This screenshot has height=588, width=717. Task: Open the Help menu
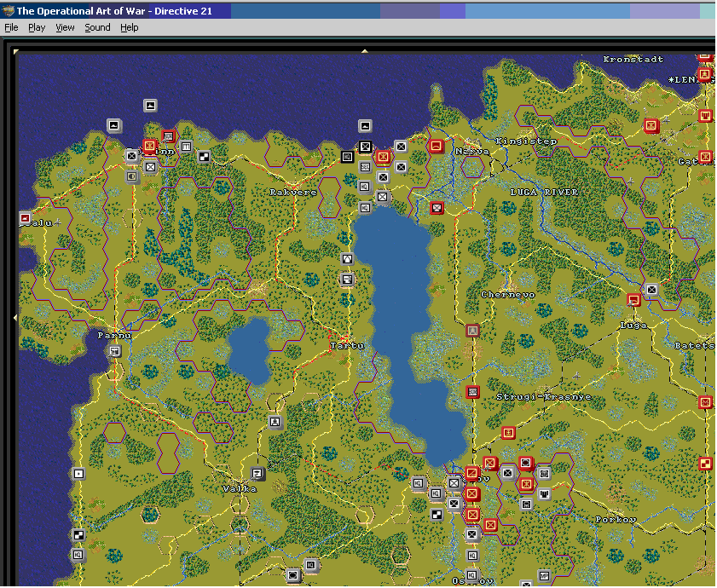130,27
